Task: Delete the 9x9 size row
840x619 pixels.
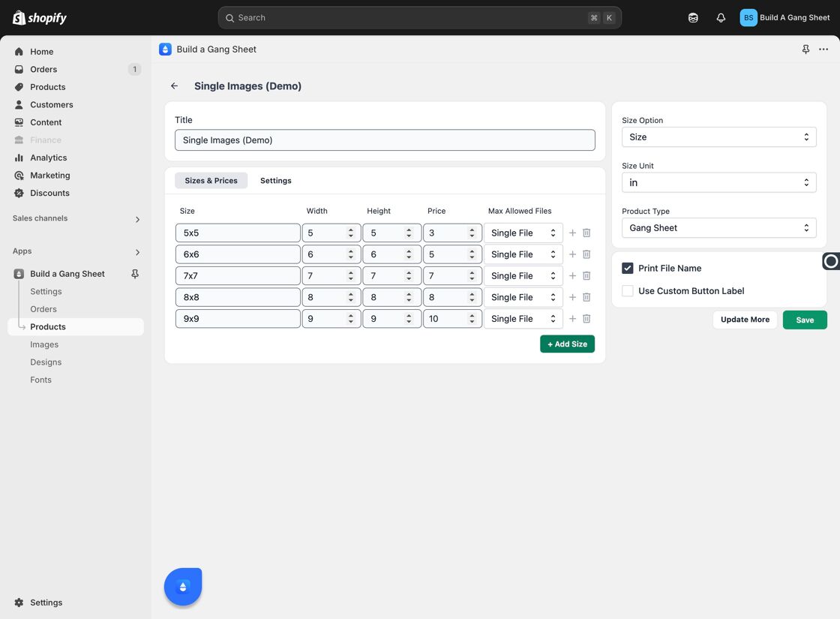Action: pyautogui.click(x=586, y=318)
